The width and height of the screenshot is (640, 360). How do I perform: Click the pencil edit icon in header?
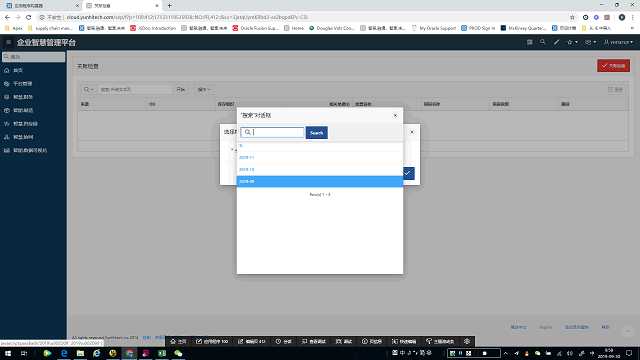point(556,42)
